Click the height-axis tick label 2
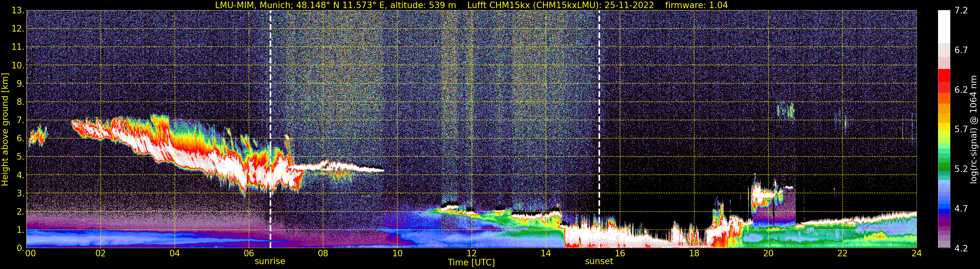 point(20,212)
